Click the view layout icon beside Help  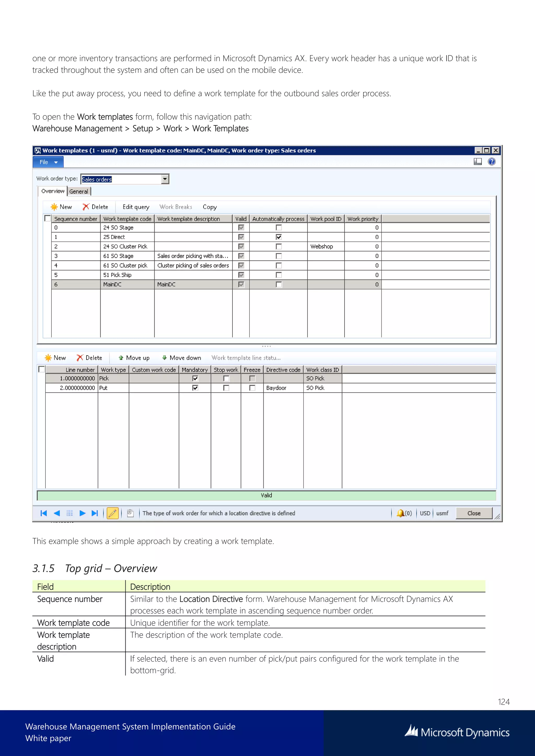click(477, 162)
